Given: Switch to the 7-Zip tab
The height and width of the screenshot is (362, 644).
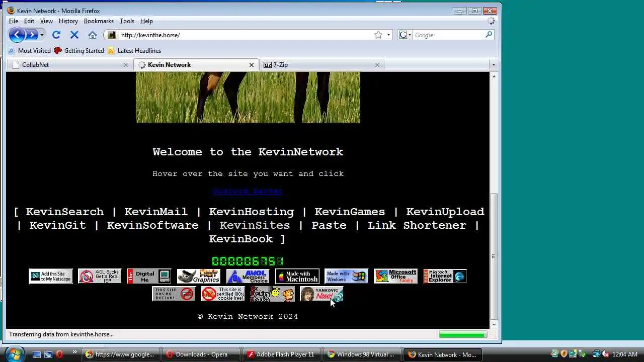Looking at the screenshot, I should [x=322, y=64].
